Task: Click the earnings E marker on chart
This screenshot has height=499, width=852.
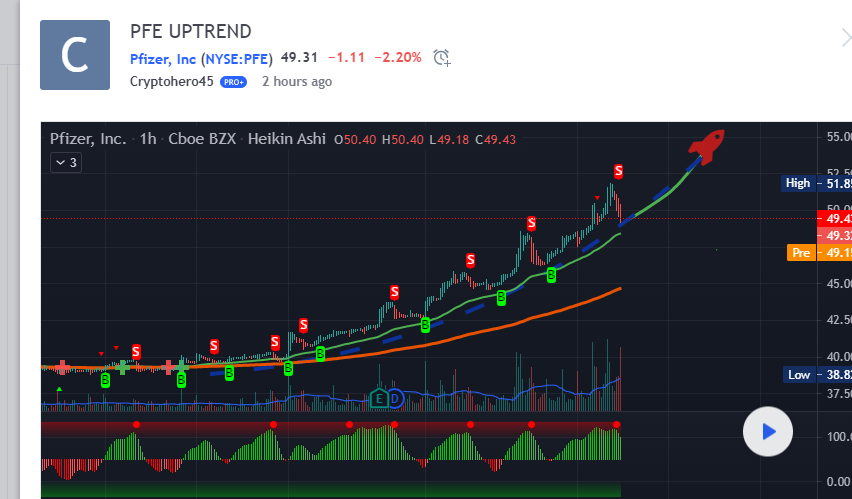Action: (380, 397)
